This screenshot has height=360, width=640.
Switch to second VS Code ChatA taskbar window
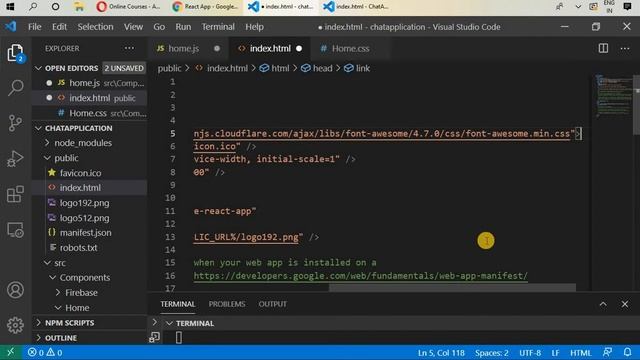pyautogui.click(x=356, y=7)
